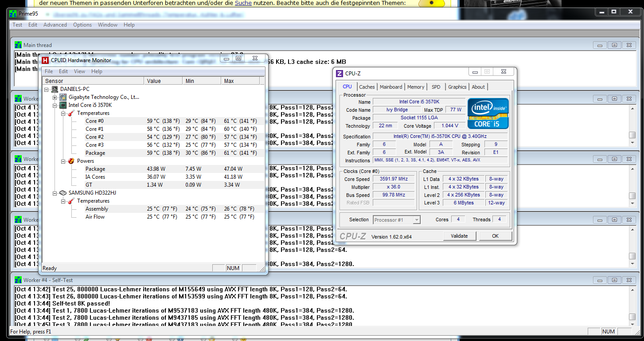Viewport: 644px width, 341px height.
Task: Select the Core #2 temperature row
Action: pos(154,137)
